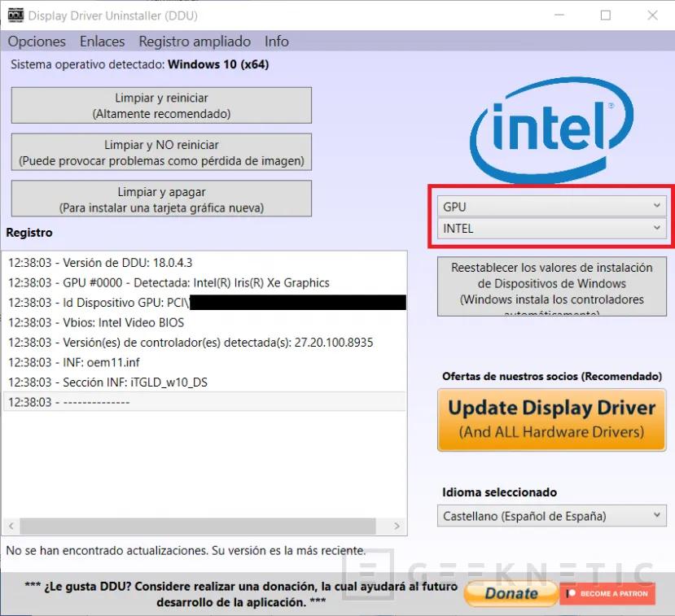Open the GPU device type dropdown
Image resolution: width=675 pixels, height=616 pixels.
pyautogui.click(x=551, y=207)
